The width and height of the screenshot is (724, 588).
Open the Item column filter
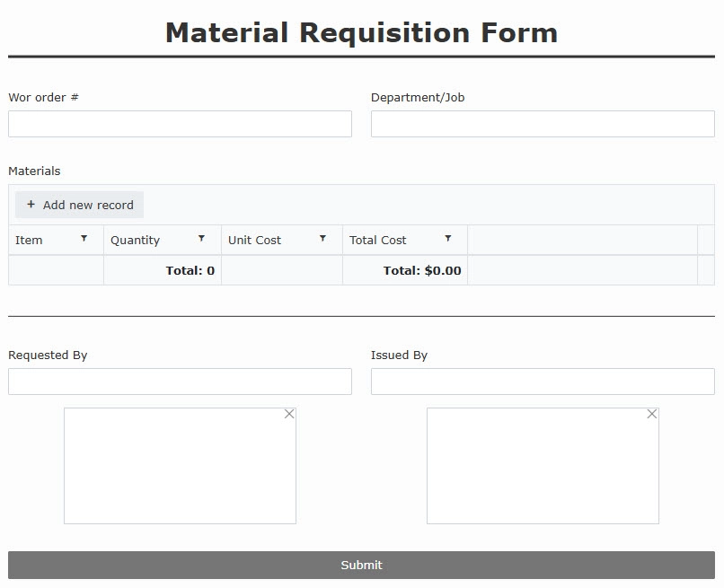pos(84,239)
